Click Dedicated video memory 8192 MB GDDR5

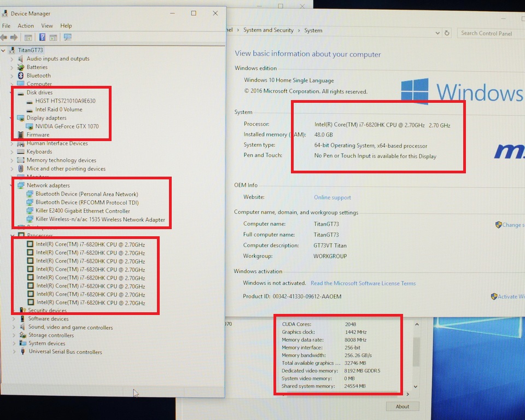tap(362, 371)
